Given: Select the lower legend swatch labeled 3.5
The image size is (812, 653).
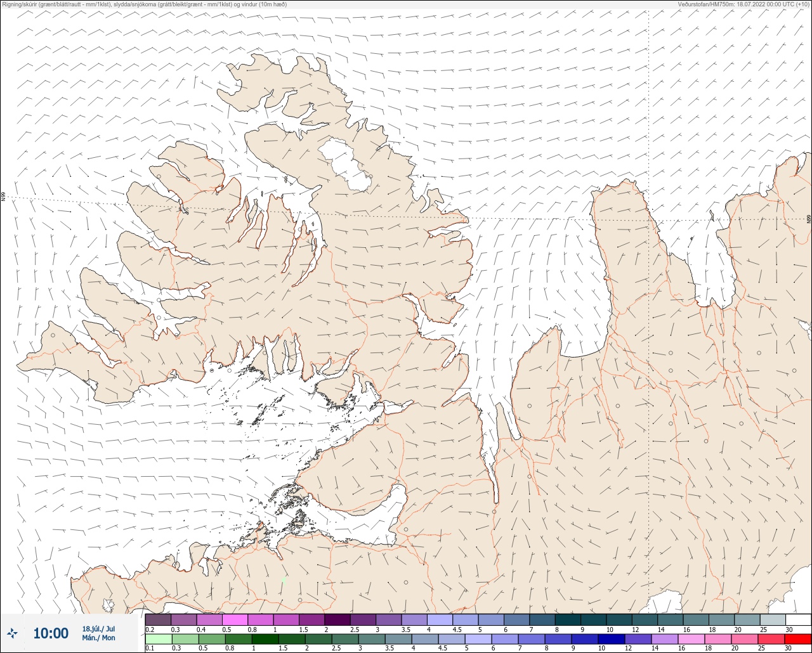Looking at the screenshot, I should point(398,639).
